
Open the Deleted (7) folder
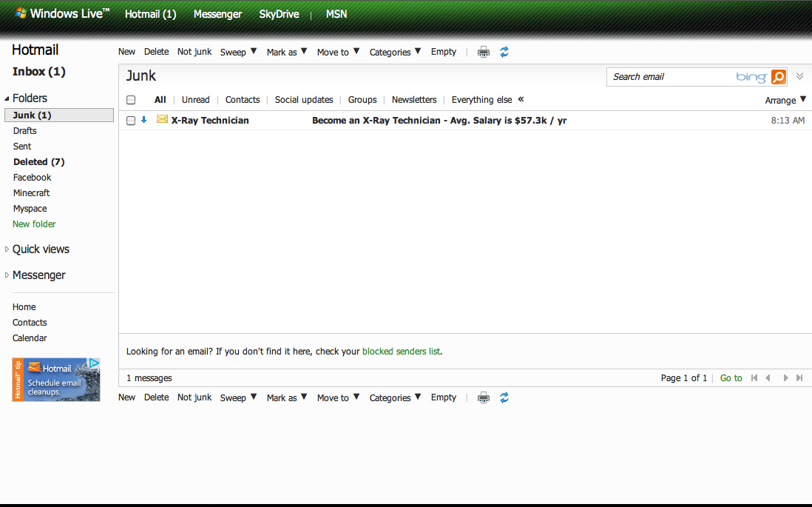click(x=39, y=162)
